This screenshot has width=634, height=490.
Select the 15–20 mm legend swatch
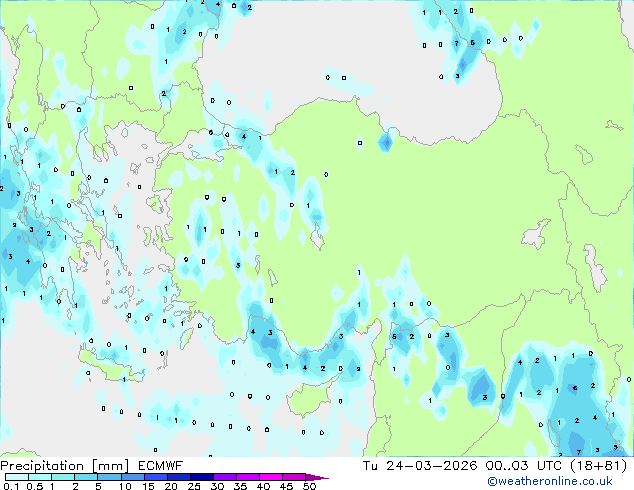click(155, 477)
